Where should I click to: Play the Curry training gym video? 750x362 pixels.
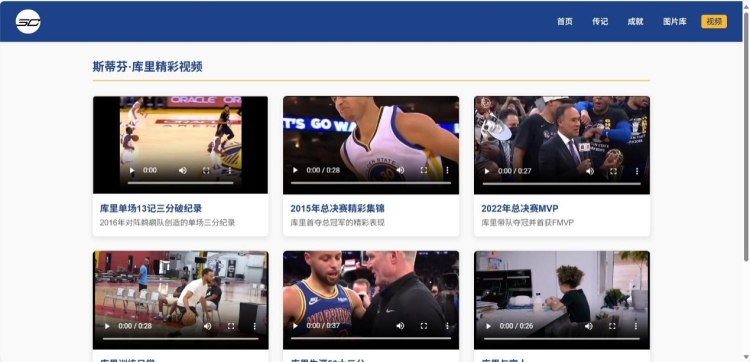107,326
